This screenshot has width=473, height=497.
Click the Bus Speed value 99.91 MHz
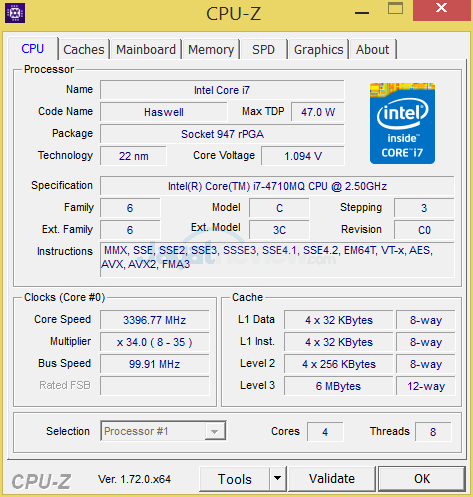(155, 364)
